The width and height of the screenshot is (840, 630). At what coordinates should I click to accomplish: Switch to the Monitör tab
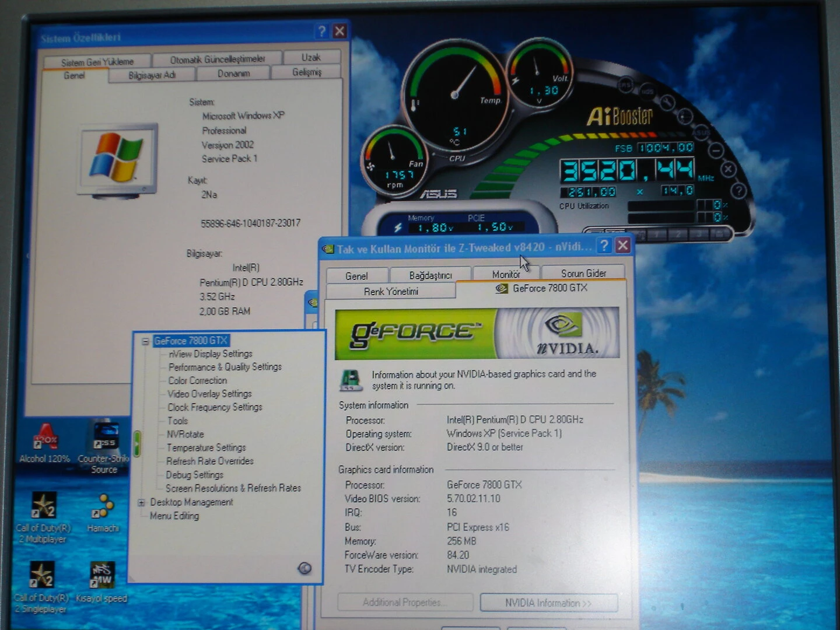click(x=506, y=274)
